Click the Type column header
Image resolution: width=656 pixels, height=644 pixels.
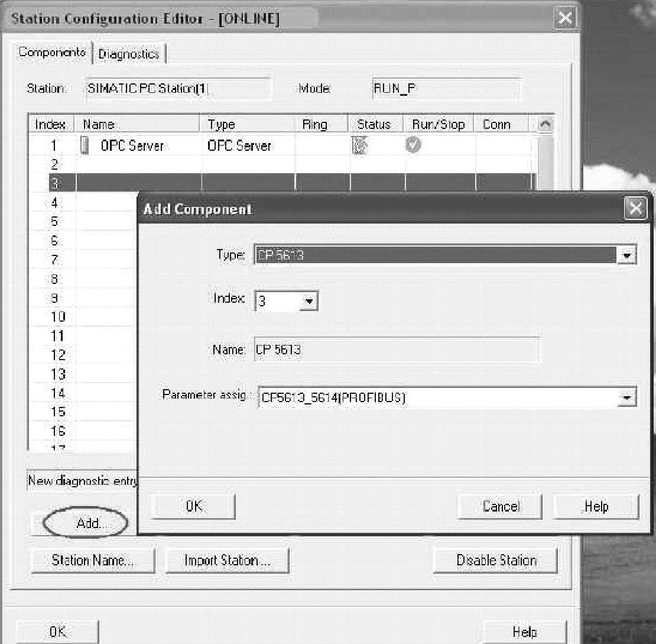tap(247, 124)
